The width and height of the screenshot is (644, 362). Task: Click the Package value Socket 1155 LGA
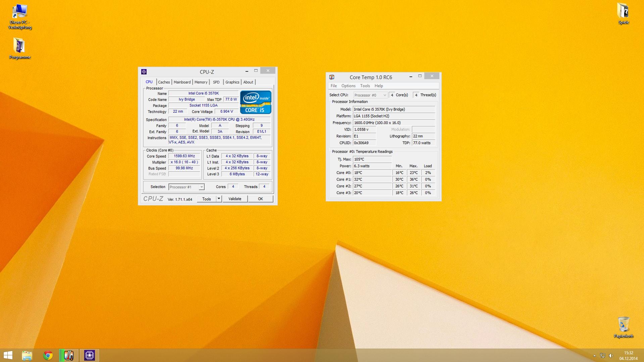click(203, 106)
